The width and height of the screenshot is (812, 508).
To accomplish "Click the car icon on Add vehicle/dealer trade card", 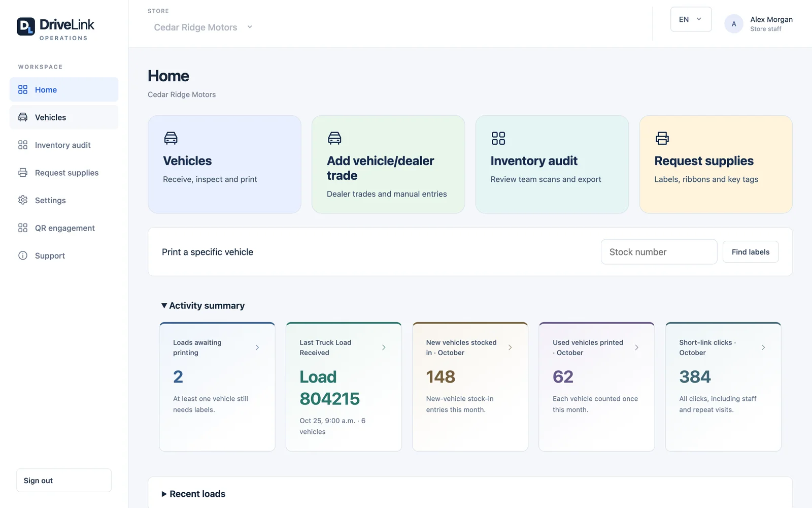I will [x=334, y=138].
